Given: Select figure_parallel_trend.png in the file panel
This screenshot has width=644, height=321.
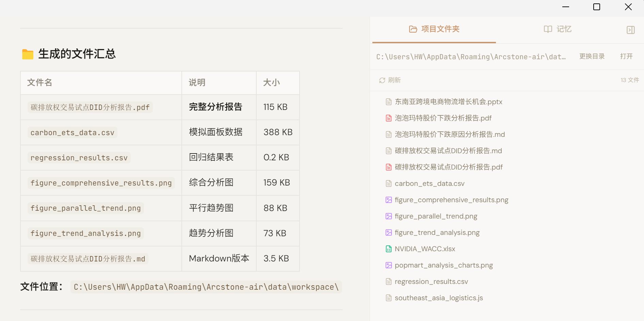Looking at the screenshot, I should coord(436,216).
